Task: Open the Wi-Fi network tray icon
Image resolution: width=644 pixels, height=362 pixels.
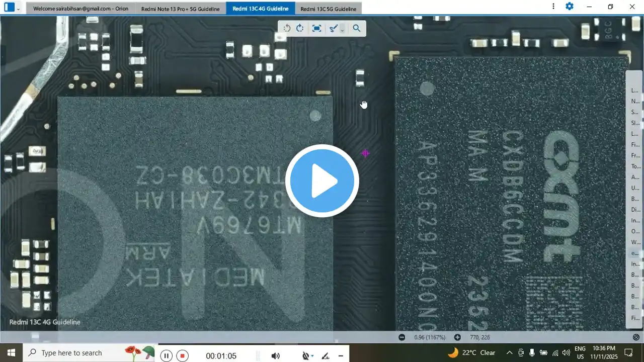Action: coord(555,352)
